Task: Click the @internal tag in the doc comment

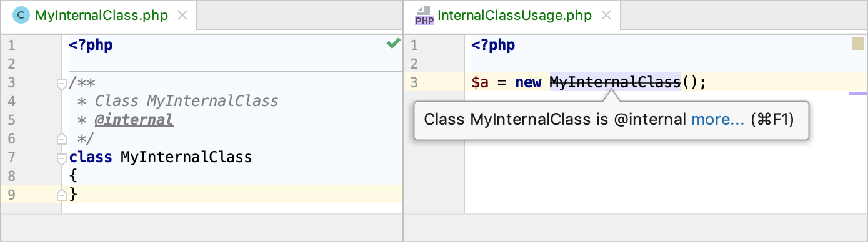Action: click(134, 119)
